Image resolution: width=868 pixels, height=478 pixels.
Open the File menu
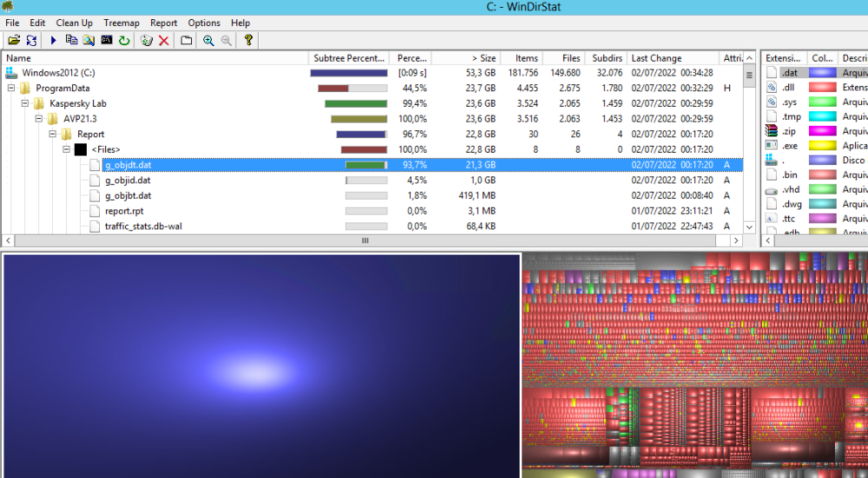pyautogui.click(x=12, y=23)
